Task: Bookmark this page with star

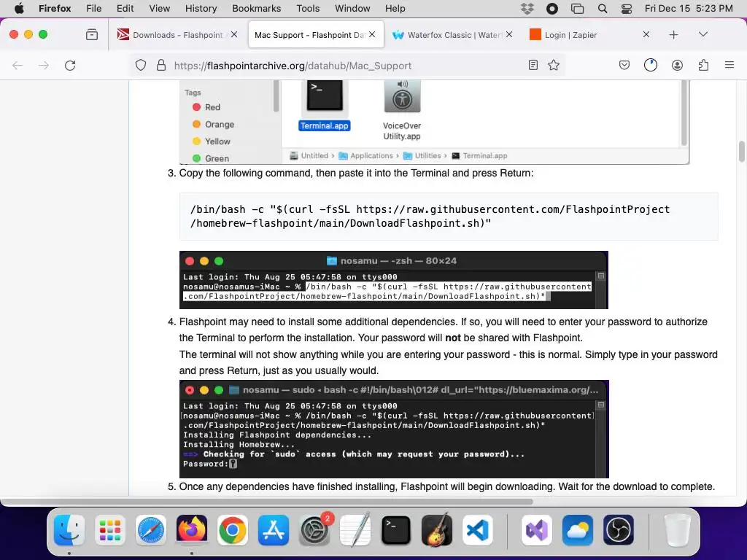Action: 554,65
